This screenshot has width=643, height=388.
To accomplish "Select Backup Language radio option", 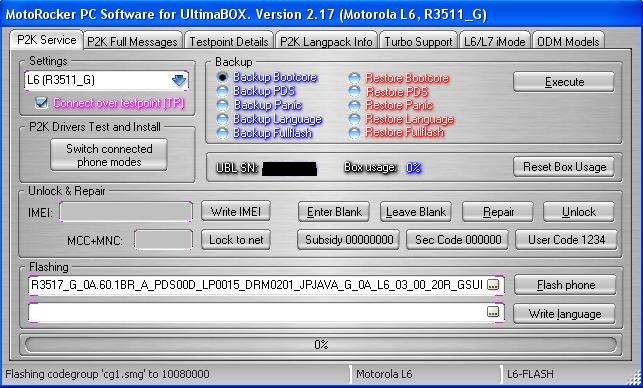I will [222, 119].
